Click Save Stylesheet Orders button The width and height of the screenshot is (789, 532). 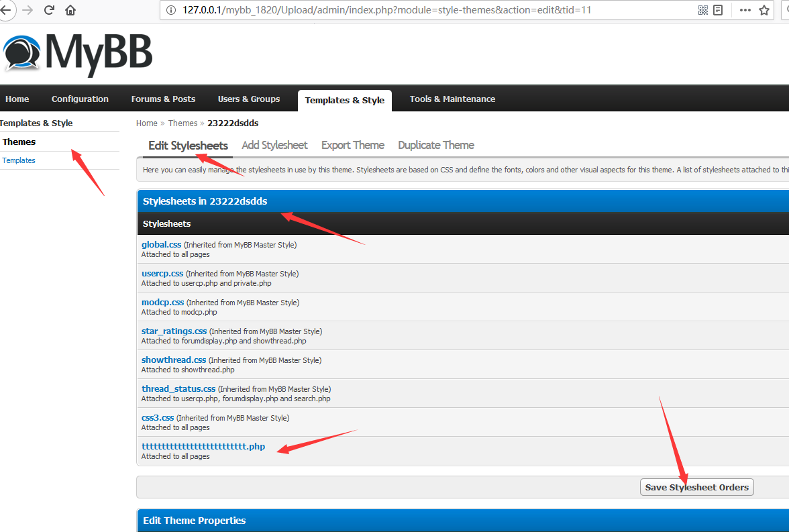click(x=696, y=487)
